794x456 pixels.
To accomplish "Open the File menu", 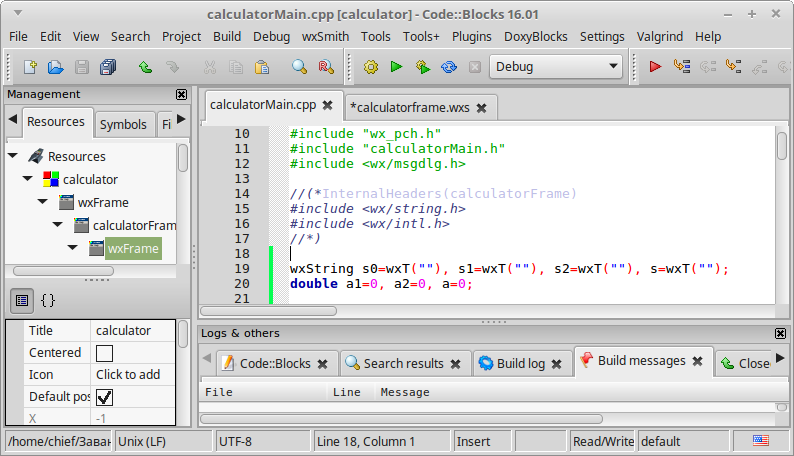I will coord(18,37).
